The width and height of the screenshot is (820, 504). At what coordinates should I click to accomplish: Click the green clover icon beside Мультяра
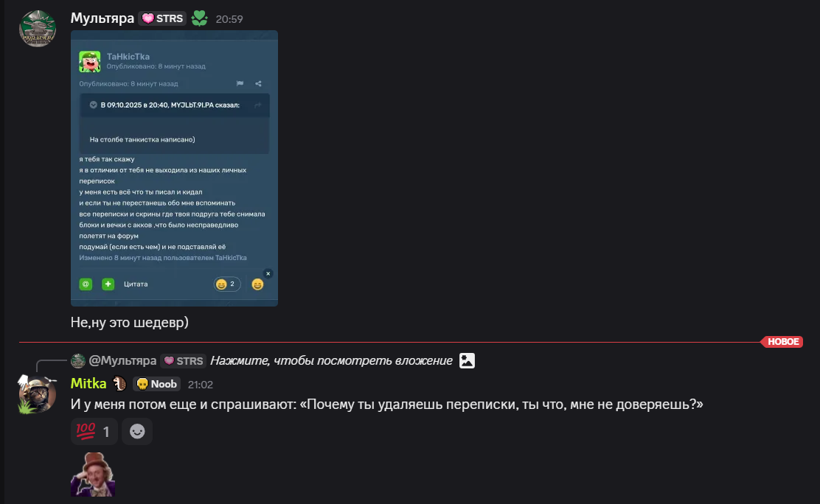point(199,18)
